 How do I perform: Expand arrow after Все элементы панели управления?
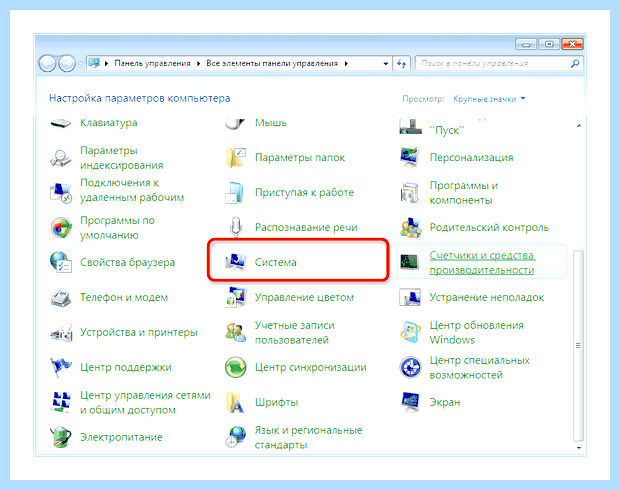tap(346, 64)
